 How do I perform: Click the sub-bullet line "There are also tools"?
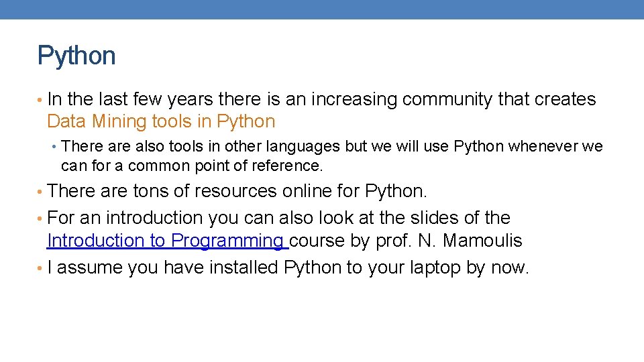(331, 147)
